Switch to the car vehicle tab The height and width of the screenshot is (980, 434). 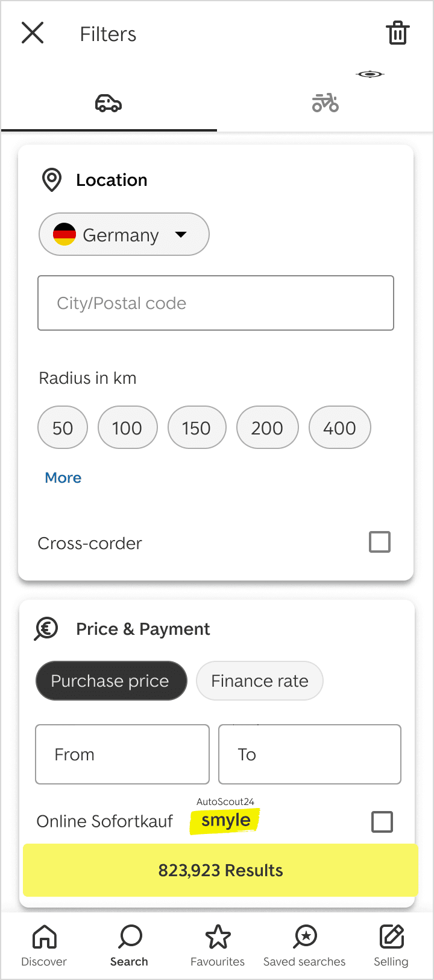pyautogui.click(x=108, y=104)
